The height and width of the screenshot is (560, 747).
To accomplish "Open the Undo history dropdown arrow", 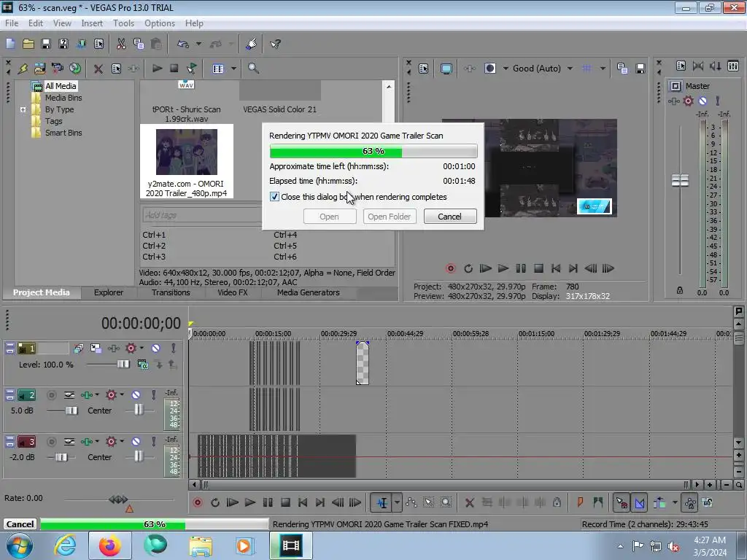I will point(198,44).
